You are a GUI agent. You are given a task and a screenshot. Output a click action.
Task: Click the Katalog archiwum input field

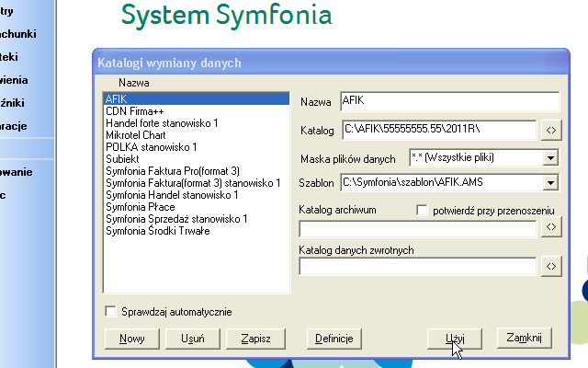click(418, 229)
